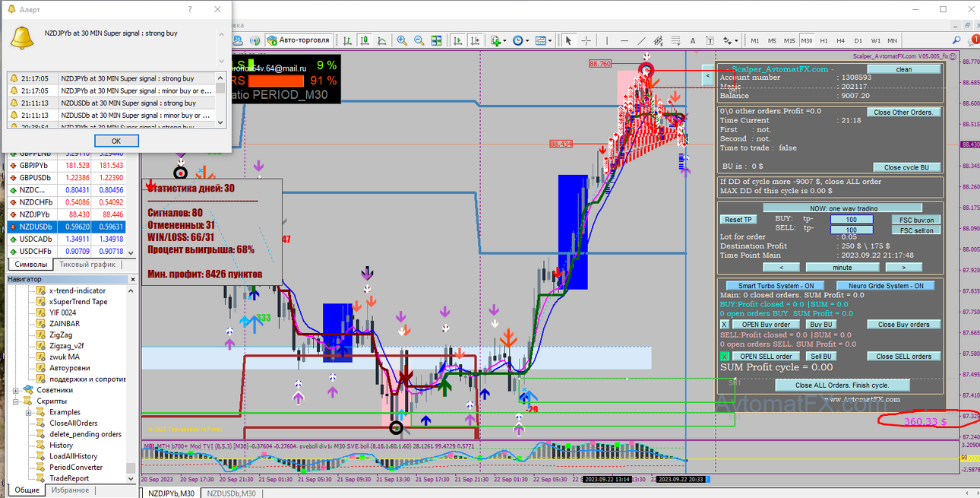The image size is (980, 498).
Task: Zoom out on the chart
Action: click(x=419, y=40)
